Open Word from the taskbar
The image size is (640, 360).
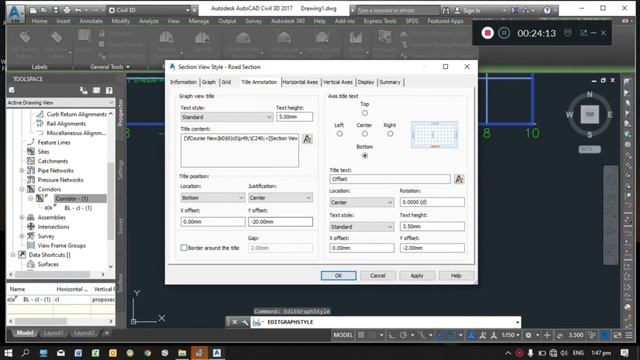point(78,353)
